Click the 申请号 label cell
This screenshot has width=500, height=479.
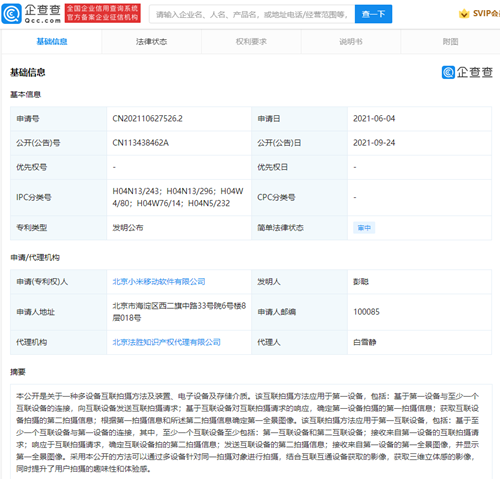tap(59, 119)
